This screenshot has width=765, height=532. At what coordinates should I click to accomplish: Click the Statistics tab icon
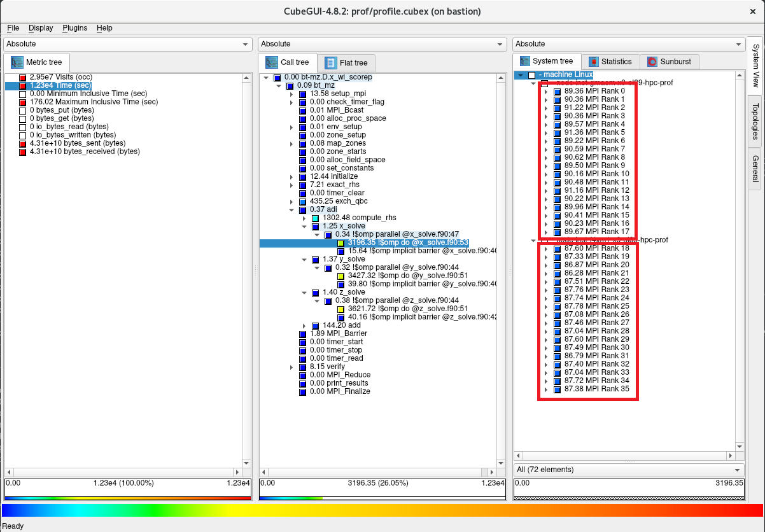tap(593, 62)
